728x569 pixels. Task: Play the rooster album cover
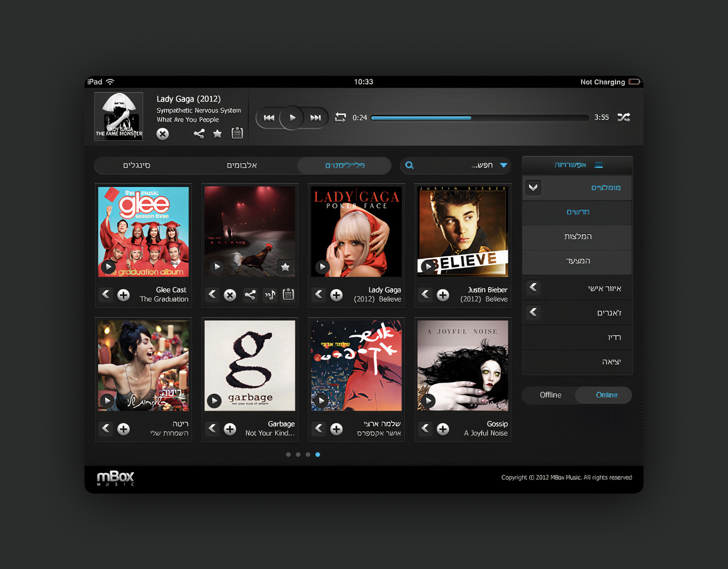tap(217, 266)
